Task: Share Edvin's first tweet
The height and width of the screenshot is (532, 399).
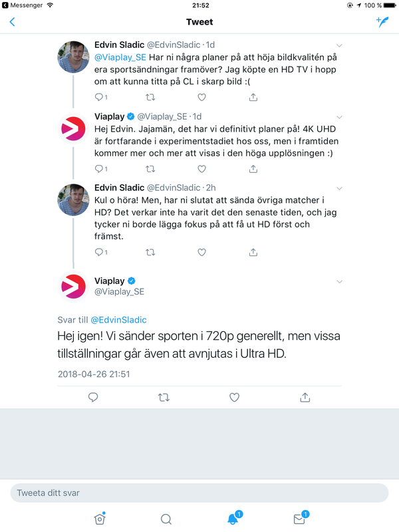Action: point(253,97)
